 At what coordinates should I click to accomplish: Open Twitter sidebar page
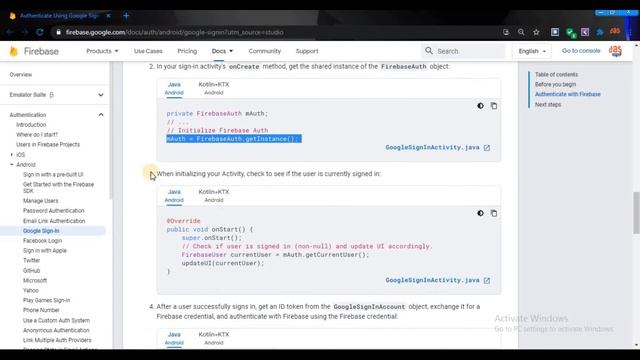pyautogui.click(x=31, y=260)
